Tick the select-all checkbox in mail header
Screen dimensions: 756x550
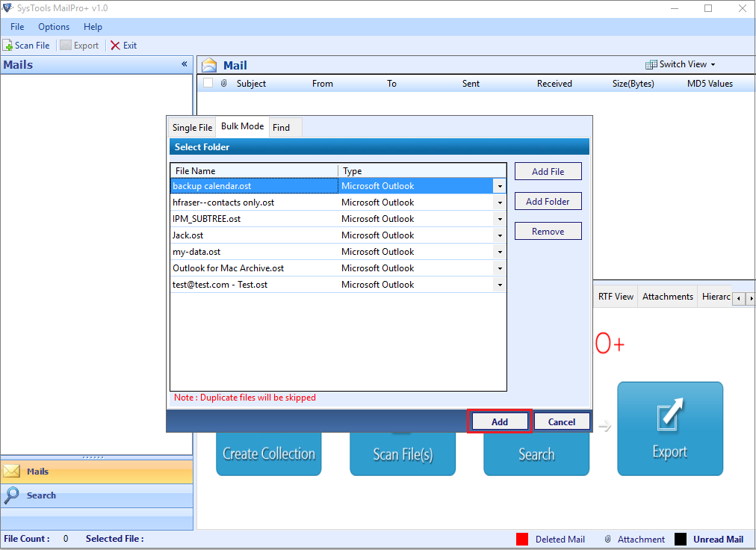[x=208, y=83]
